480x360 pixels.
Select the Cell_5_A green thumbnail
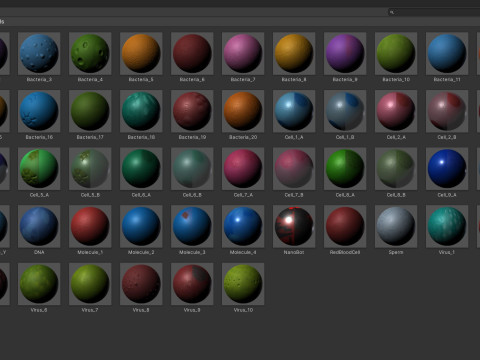[x=39, y=169]
